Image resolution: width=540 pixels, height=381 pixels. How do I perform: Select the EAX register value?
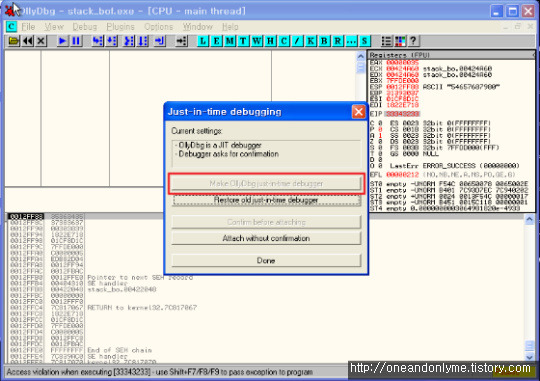pyautogui.click(x=402, y=63)
